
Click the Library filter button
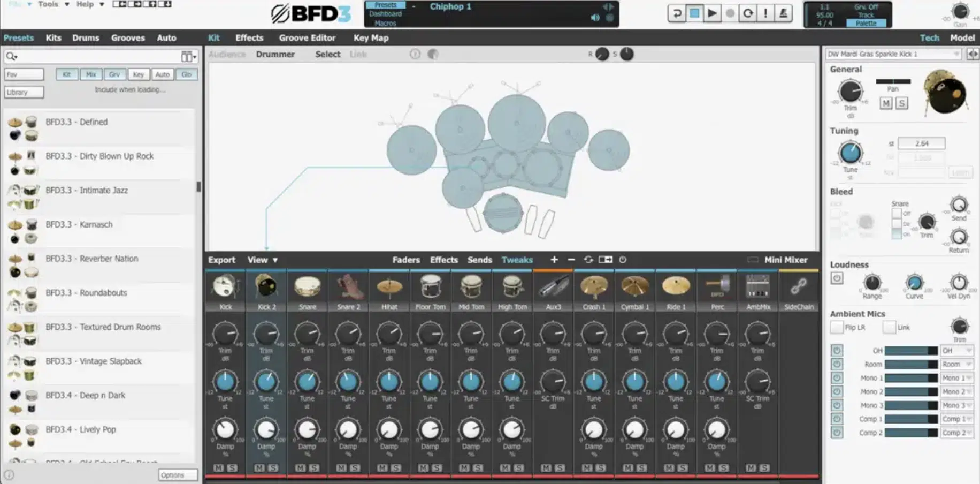[x=24, y=92]
